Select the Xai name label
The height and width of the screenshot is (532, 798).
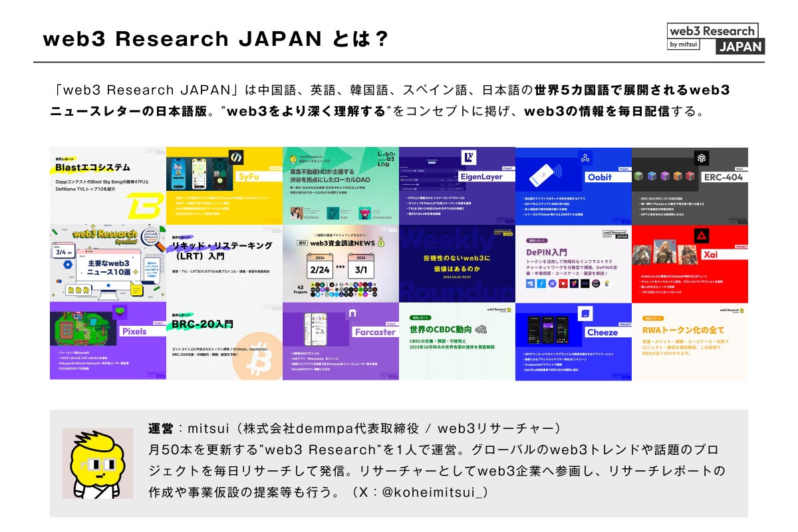(x=726, y=254)
